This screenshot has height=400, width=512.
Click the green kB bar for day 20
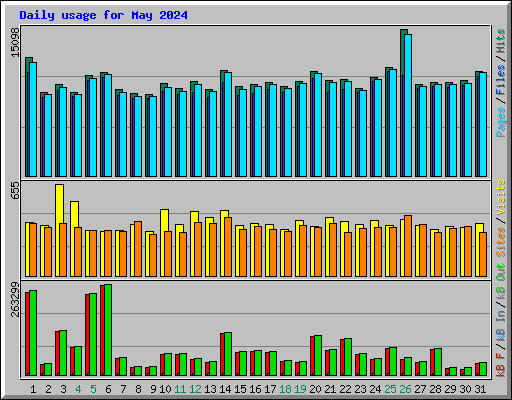318,355
